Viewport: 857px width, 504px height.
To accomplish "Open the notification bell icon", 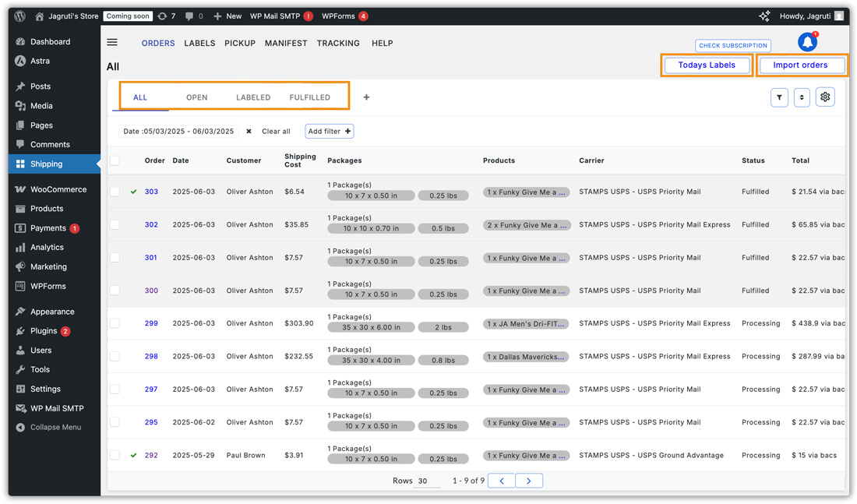I will click(x=807, y=42).
